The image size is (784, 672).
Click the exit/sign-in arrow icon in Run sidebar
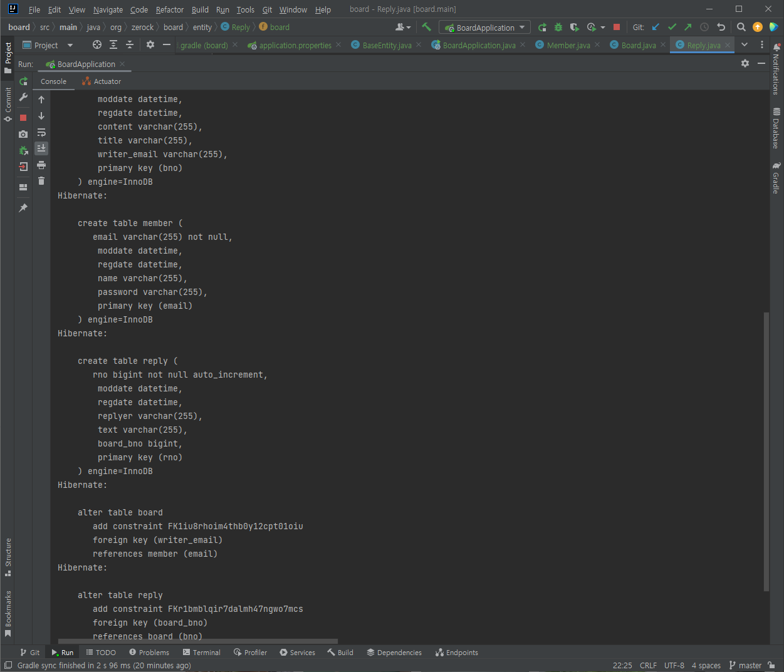pyautogui.click(x=23, y=167)
